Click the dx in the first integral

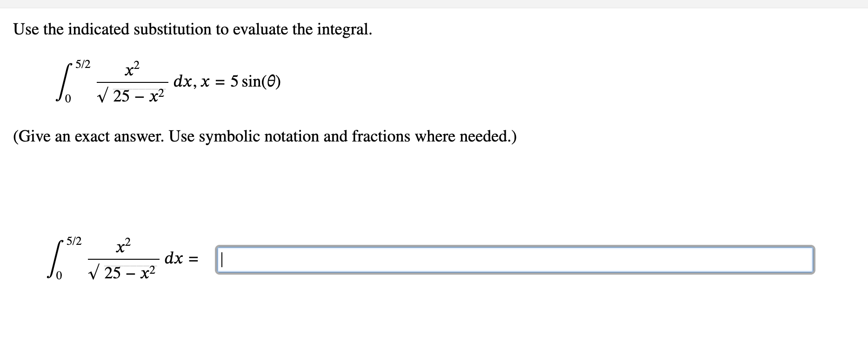(x=182, y=81)
